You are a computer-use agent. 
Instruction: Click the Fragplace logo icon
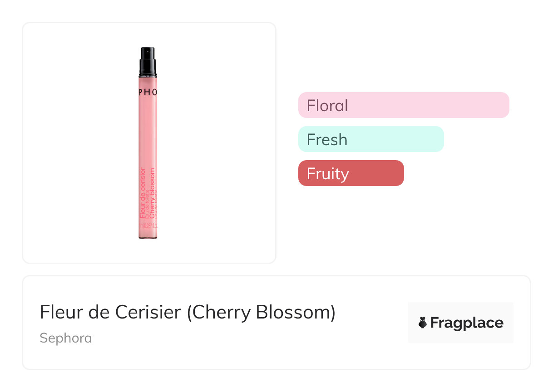pyautogui.click(x=423, y=323)
